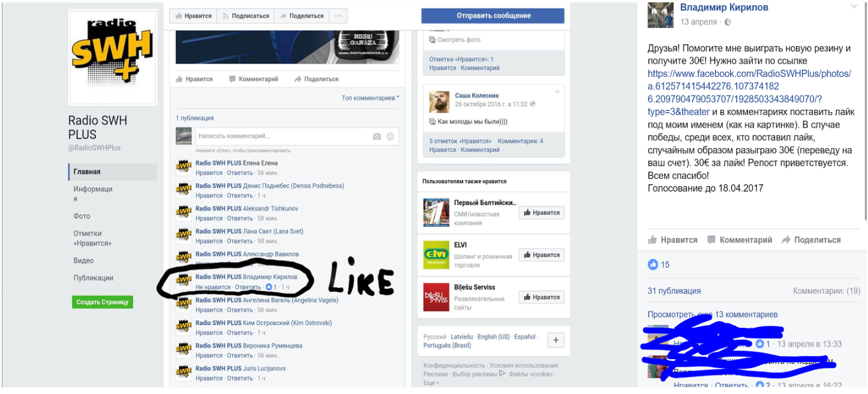Click the SWH avatar beside the Aleksandr Tishkunov comment
The height and width of the screenshot is (394, 868).
pyautogui.click(x=184, y=213)
